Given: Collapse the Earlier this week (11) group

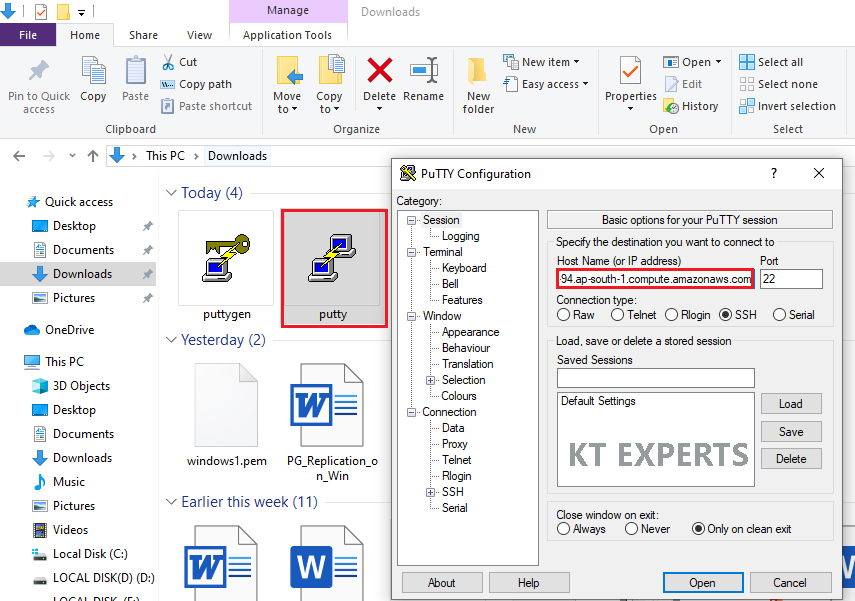Looking at the screenshot, I should pyautogui.click(x=171, y=502).
